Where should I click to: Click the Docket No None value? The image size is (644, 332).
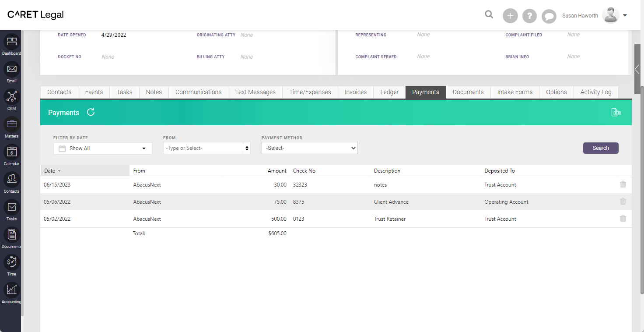point(108,57)
